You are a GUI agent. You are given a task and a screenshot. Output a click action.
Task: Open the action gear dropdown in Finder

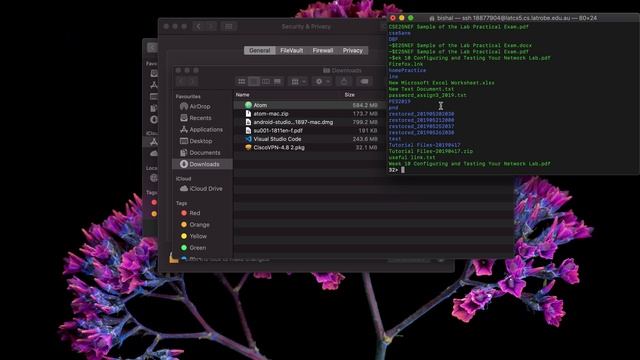click(322, 82)
